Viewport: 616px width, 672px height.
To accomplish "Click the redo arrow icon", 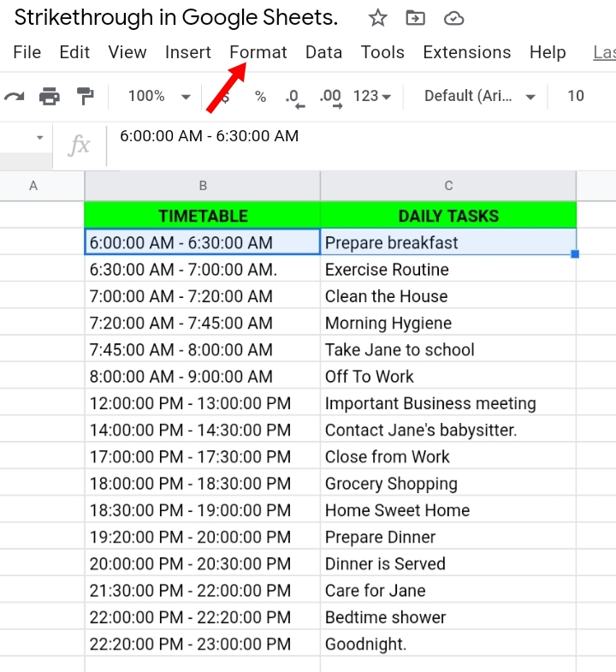I will tap(15, 96).
